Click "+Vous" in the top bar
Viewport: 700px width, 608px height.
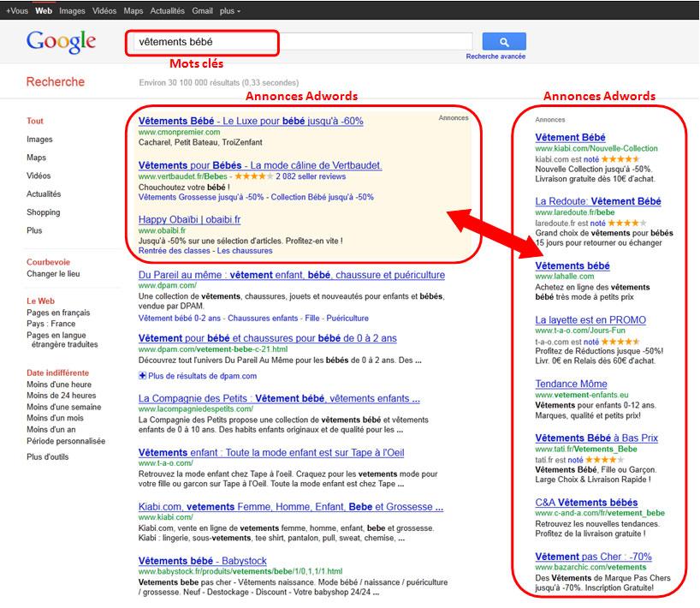pos(14,11)
